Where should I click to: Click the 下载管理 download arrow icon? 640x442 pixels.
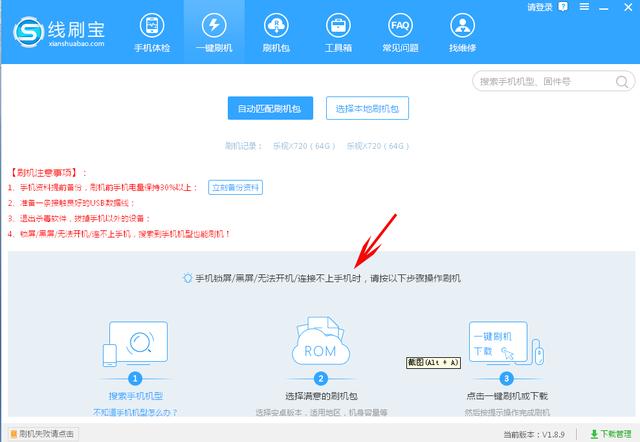click(594, 434)
